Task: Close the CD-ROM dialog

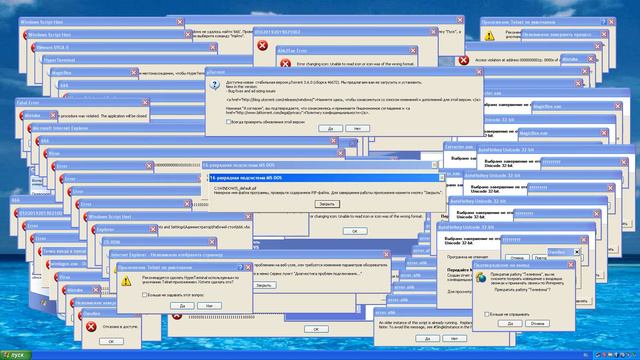Action: [212, 242]
